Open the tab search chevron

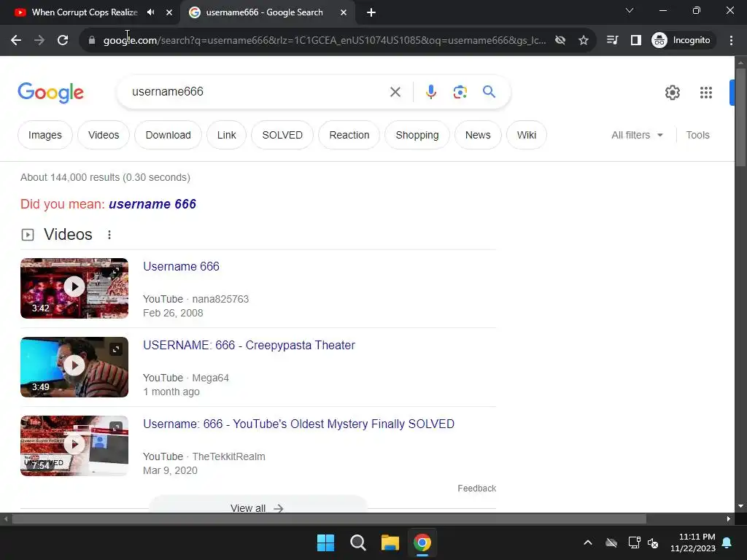tap(630, 10)
